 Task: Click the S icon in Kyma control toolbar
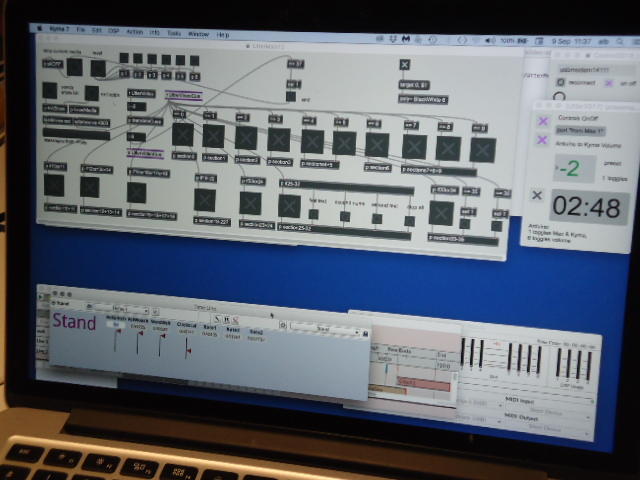(217, 319)
